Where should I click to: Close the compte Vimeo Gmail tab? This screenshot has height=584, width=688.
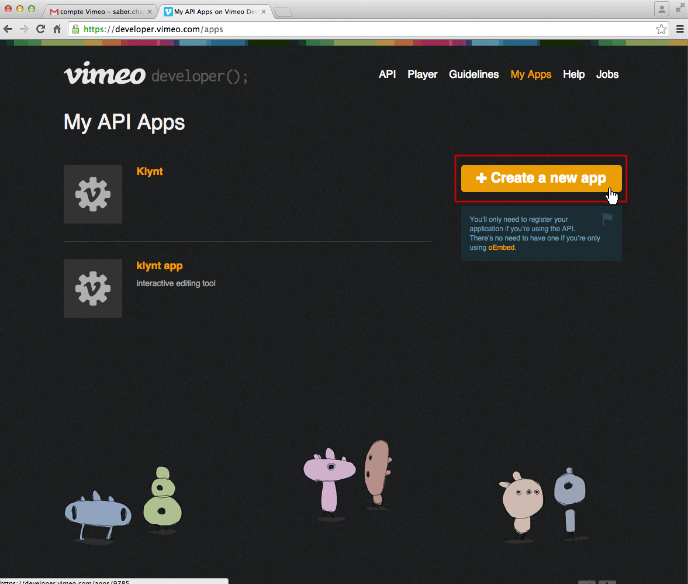click(x=149, y=12)
